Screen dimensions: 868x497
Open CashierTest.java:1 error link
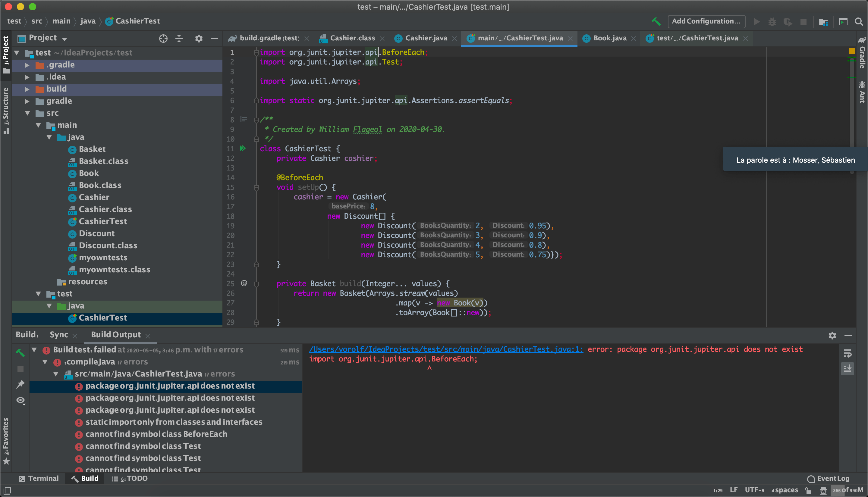pyautogui.click(x=446, y=349)
